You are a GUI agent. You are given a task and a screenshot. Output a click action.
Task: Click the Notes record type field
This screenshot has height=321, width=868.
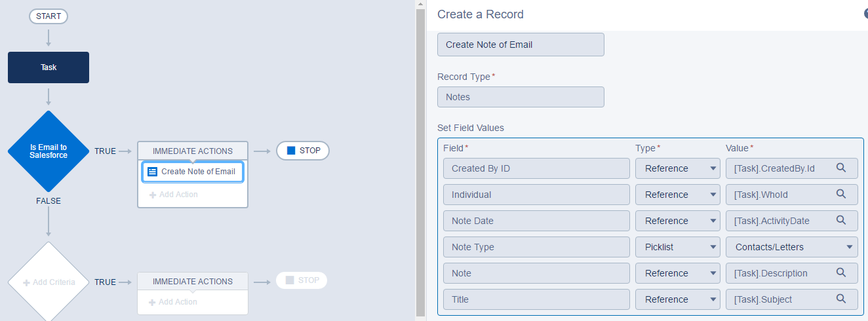coord(521,97)
